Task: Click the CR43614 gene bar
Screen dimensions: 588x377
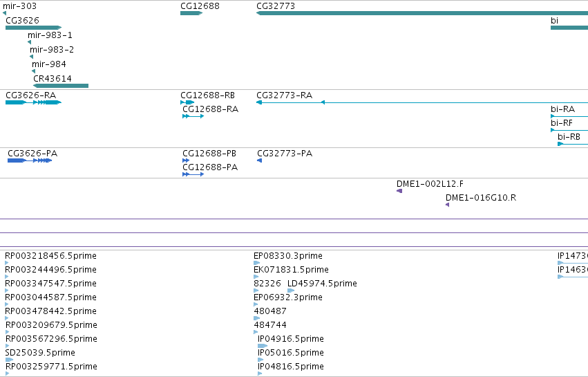Action: [x=61, y=86]
